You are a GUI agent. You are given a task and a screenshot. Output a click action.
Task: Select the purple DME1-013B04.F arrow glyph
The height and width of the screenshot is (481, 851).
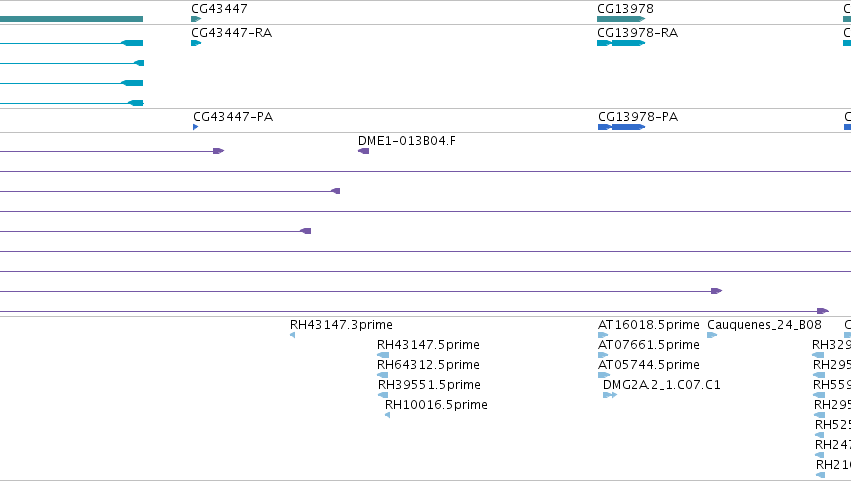coord(364,151)
